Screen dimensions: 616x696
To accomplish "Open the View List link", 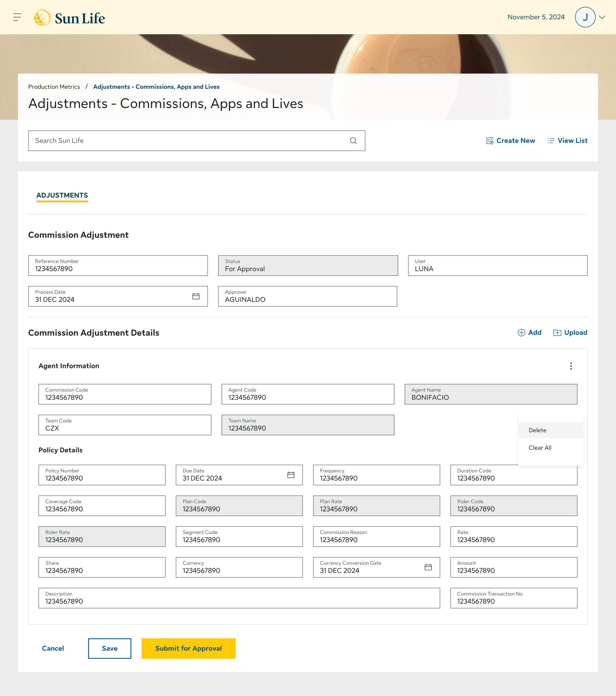I will tap(567, 141).
